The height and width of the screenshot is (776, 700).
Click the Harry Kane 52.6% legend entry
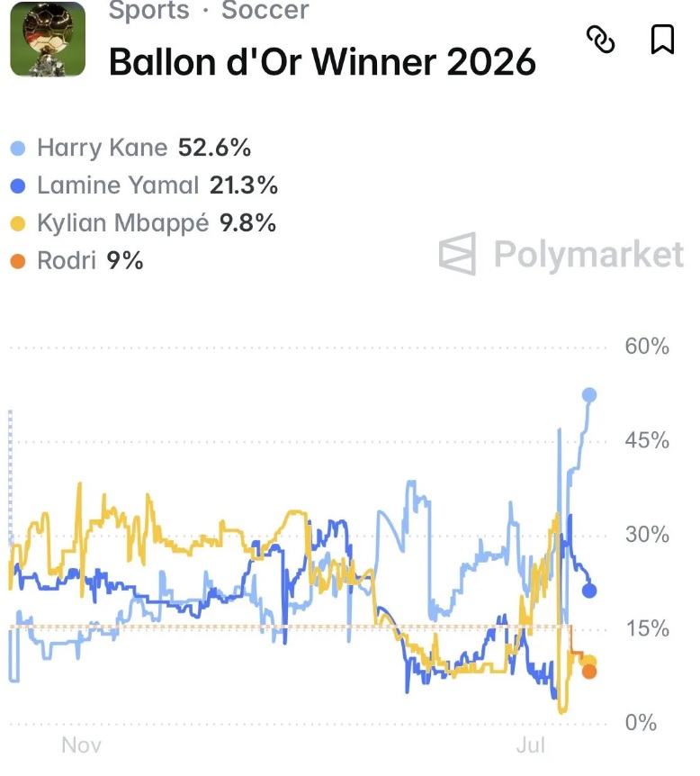[x=130, y=148]
